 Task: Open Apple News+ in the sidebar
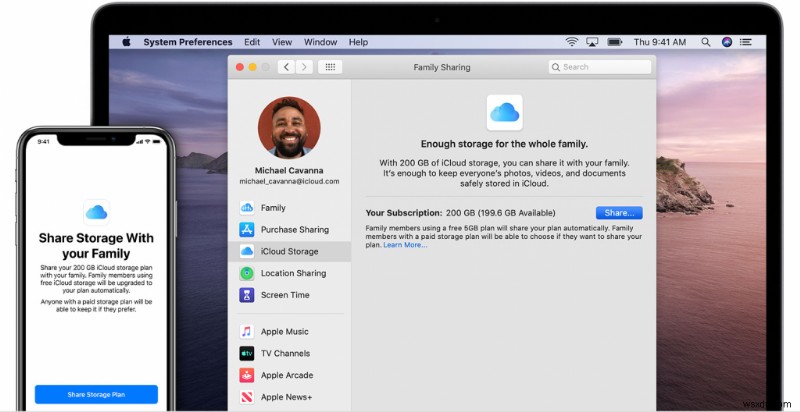pos(286,397)
